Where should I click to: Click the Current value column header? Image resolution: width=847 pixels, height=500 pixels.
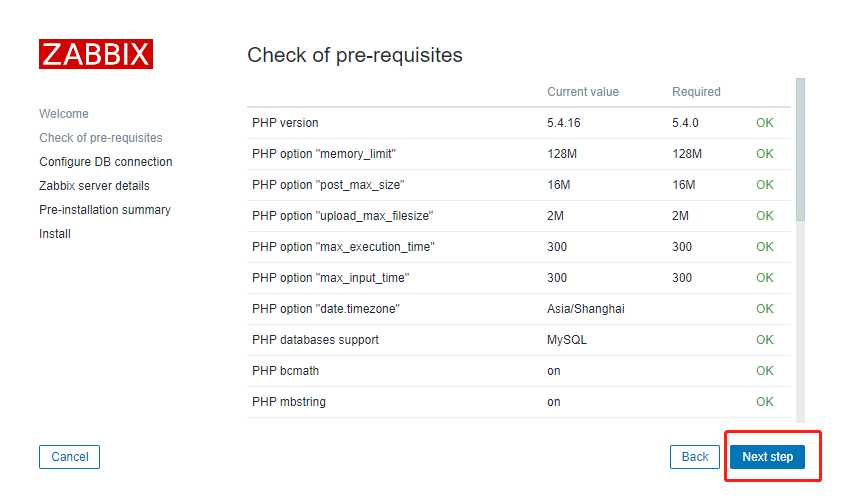[583, 92]
